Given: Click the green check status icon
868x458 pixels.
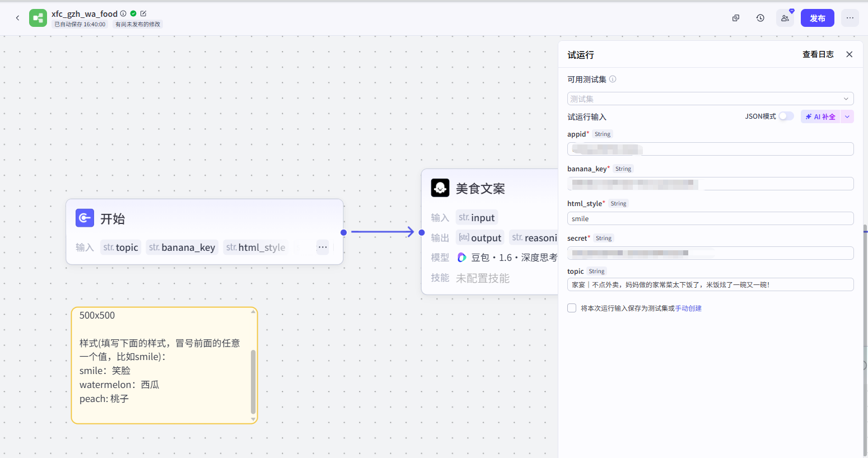Looking at the screenshot, I should tap(133, 13).
